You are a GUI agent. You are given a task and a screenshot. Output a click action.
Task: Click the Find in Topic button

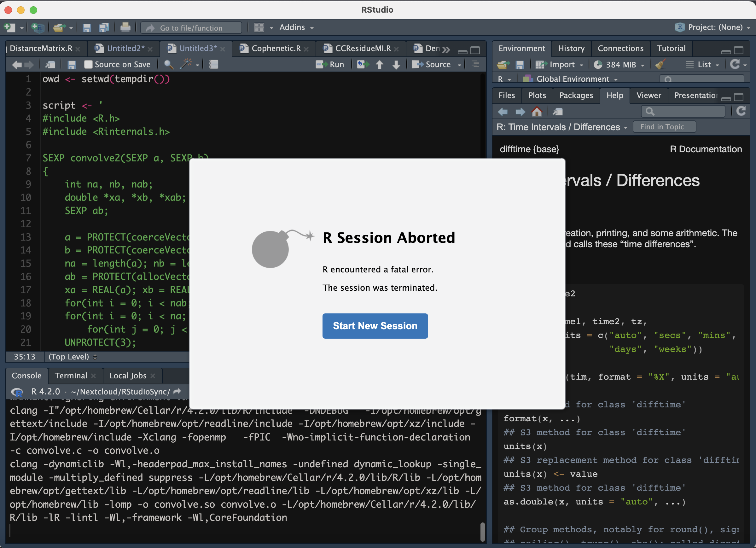pos(664,127)
